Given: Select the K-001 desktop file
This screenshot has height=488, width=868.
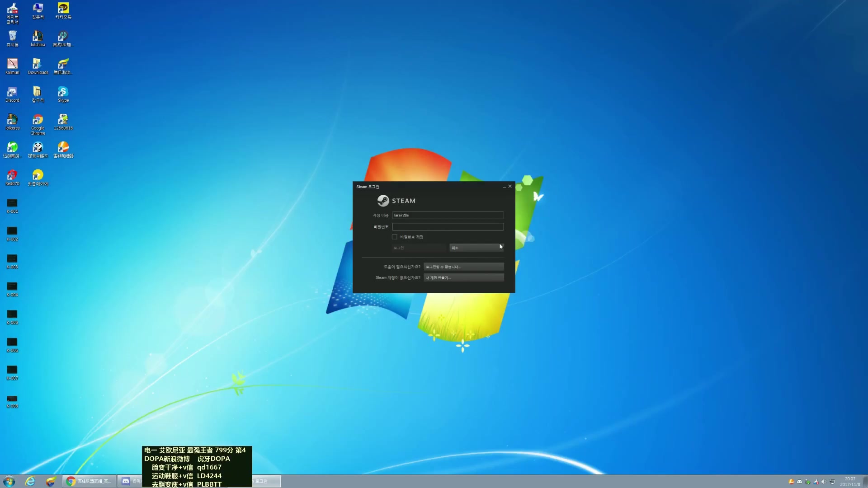Looking at the screenshot, I should [12, 206].
